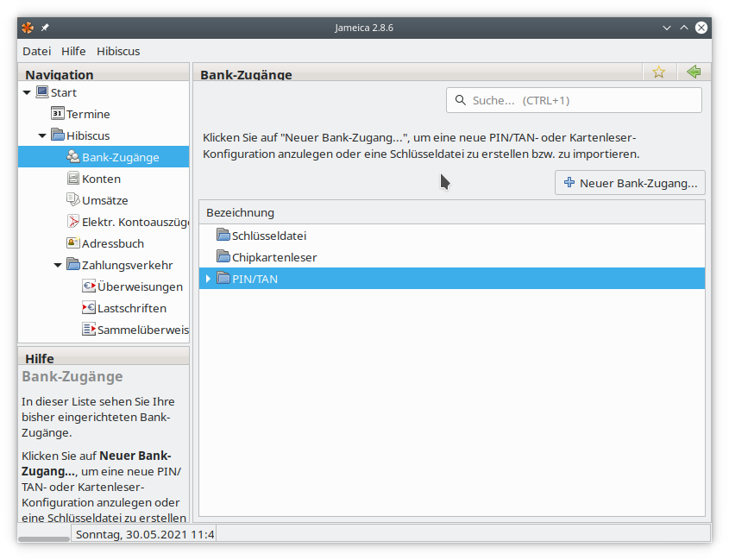Open Adressbuch in the navigation
This screenshot has width=729, height=560.
point(113,243)
